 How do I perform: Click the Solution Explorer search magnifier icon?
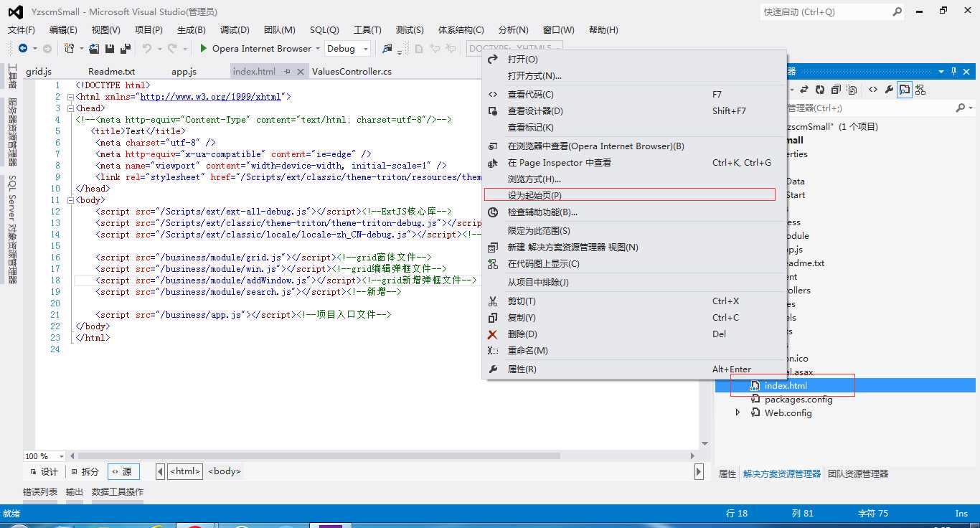(961, 108)
